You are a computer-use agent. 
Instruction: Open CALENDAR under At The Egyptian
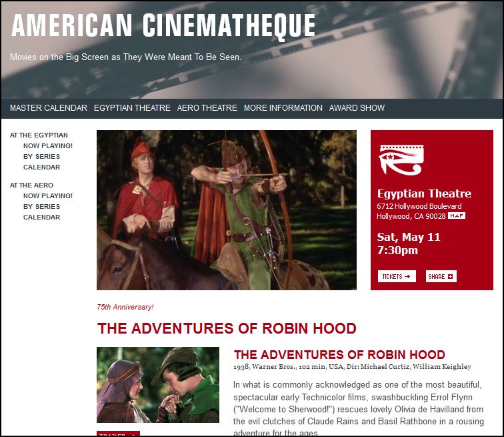pos(41,167)
